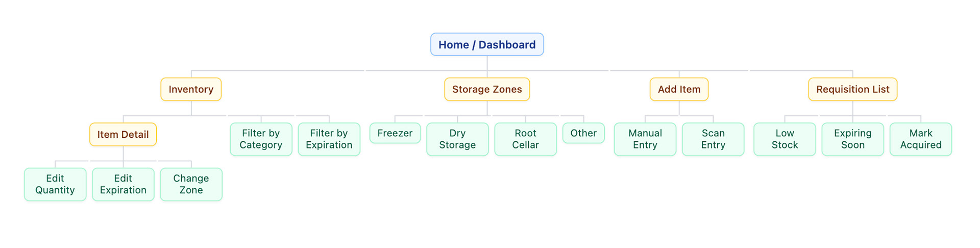Viewport: 980px width, 248px height.
Task: Click the Filter by Expiration box
Action: pos(329,139)
